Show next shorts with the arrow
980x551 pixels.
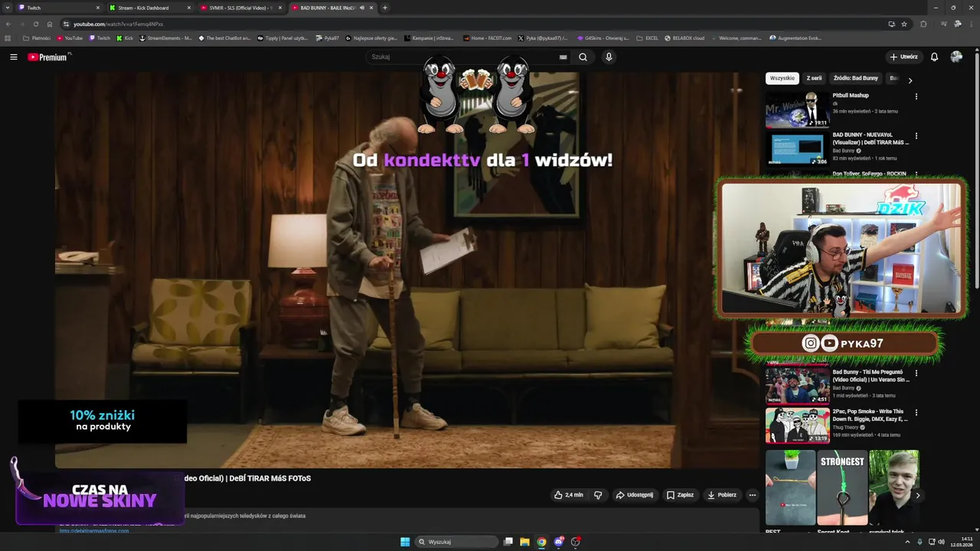(917, 496)
